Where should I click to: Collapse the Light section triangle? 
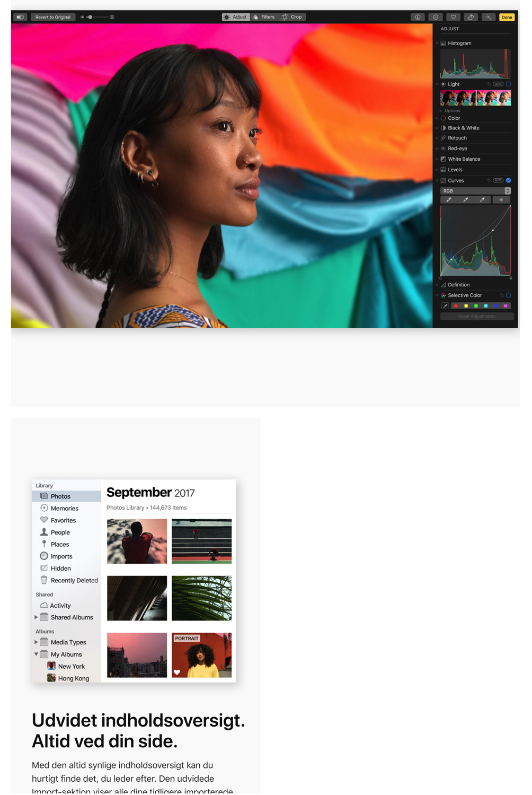[x=437, y=84]
